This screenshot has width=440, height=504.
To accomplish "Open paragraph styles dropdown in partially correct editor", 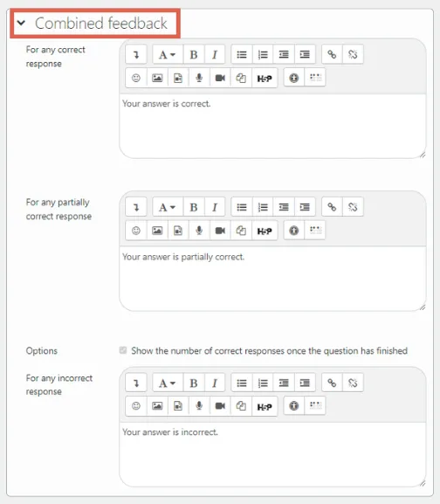I will click(x=168, y=207).
